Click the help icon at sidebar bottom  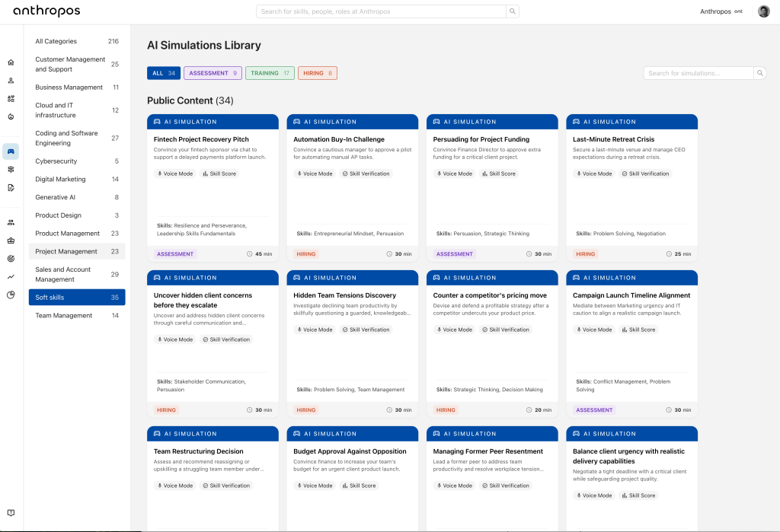(11, 513)
